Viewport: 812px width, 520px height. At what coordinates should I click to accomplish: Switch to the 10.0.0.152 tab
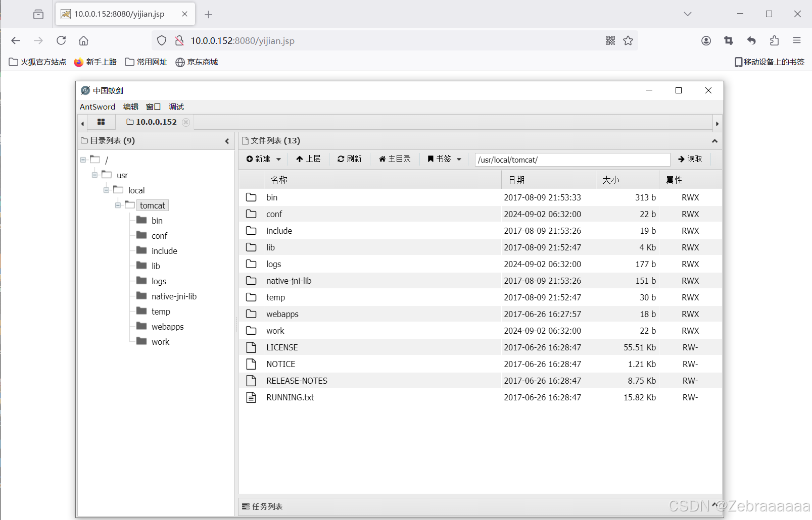click(x=151, y=122)
